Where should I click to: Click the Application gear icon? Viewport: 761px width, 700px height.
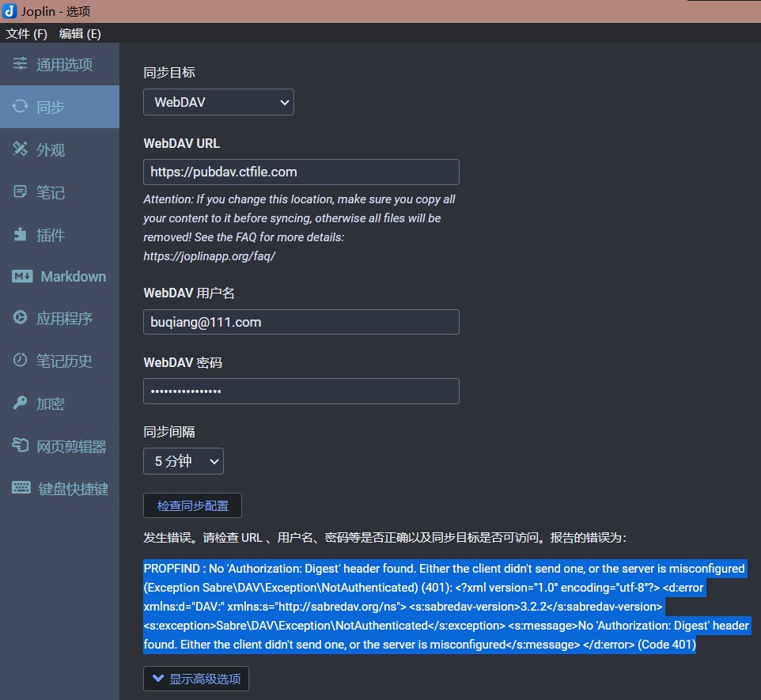point(20,317)
